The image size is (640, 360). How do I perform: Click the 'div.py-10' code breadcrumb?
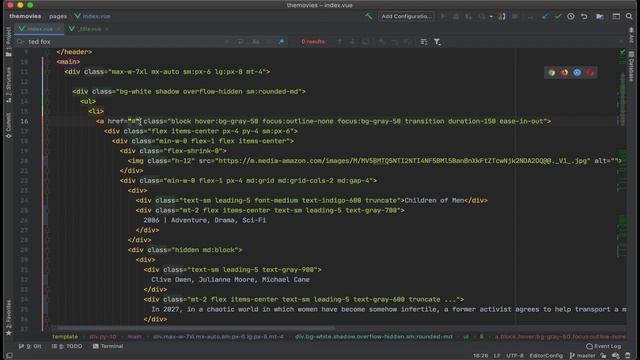click(103, 337)
